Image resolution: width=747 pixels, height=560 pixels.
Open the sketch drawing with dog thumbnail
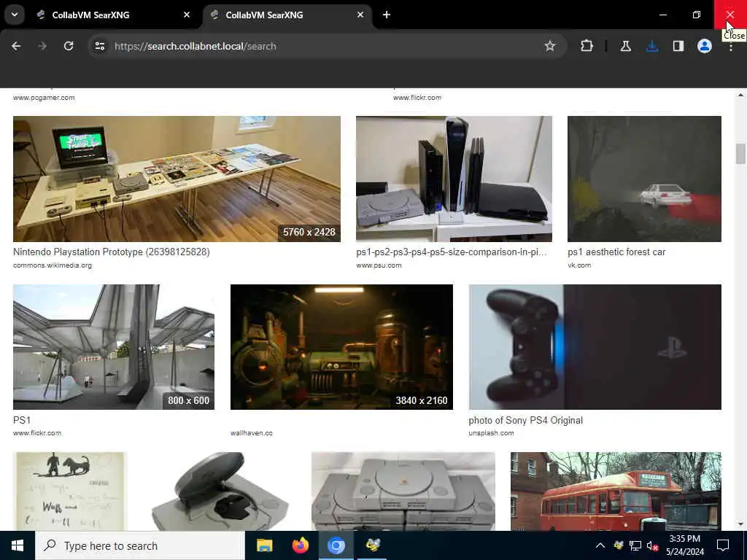(x=70, y=491)
